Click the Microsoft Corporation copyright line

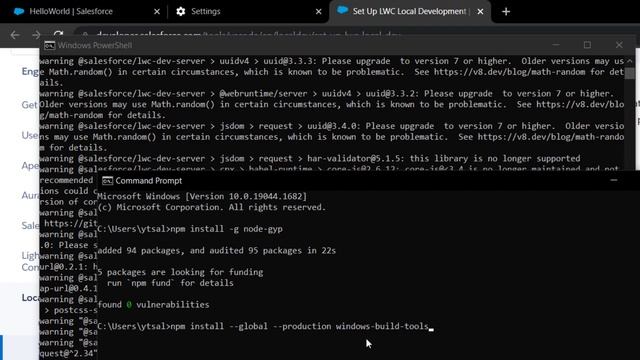coord(211,207)
